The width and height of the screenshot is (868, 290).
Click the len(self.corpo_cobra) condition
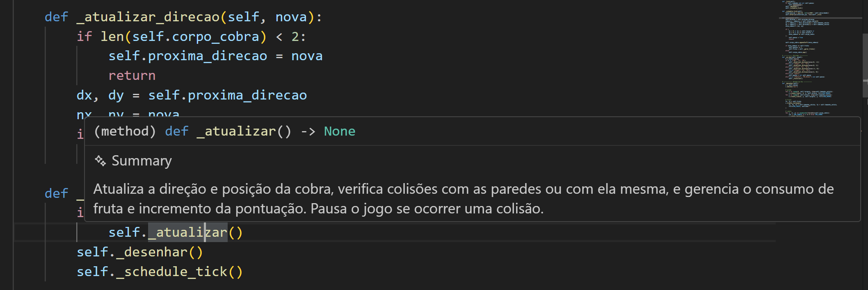pyautogui.click(x=183, y=36)
